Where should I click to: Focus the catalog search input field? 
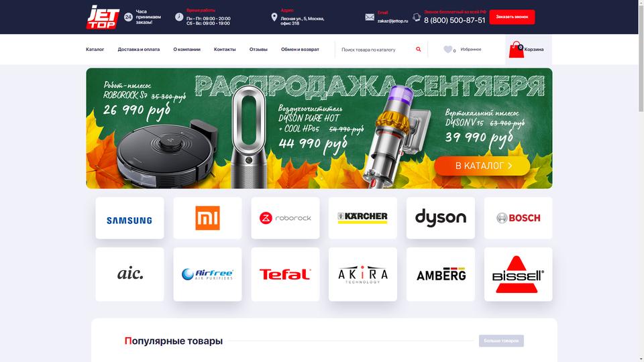click(376, 50)
